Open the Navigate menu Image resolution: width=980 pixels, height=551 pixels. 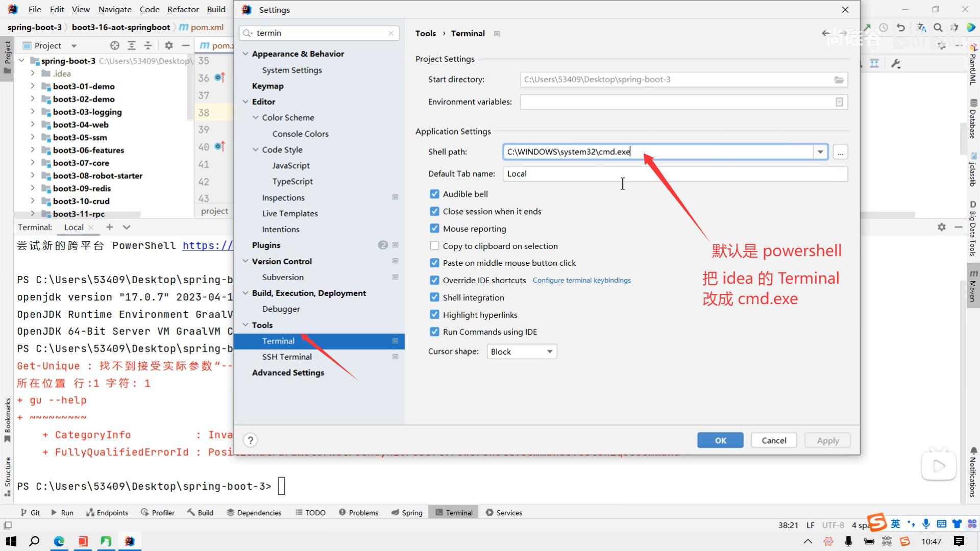coord(115,9)
